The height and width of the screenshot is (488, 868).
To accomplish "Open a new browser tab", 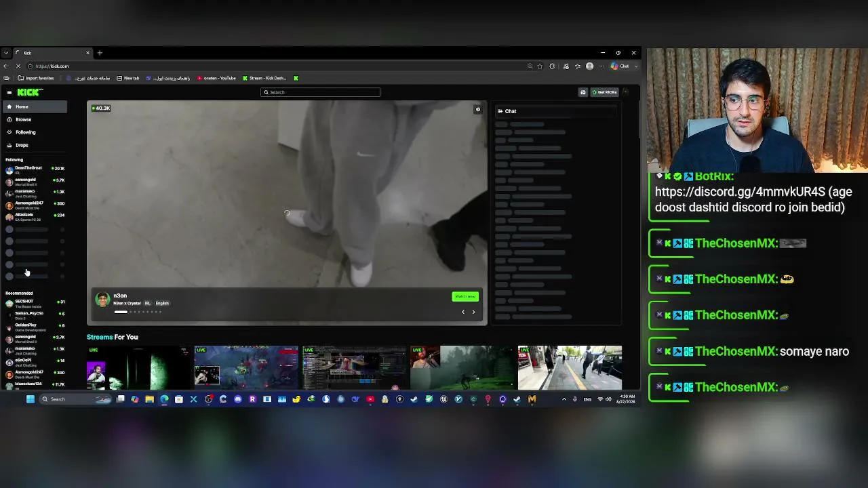I will click(100, 53).
